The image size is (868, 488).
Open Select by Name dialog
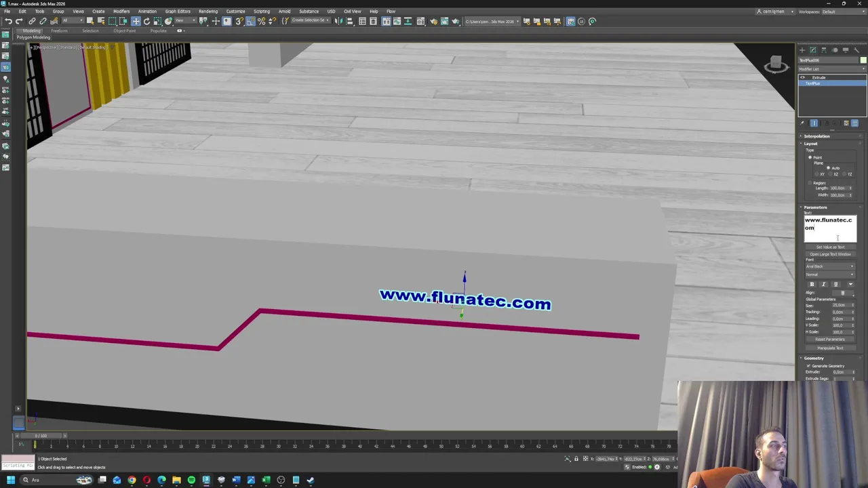[x=101, y=21]
